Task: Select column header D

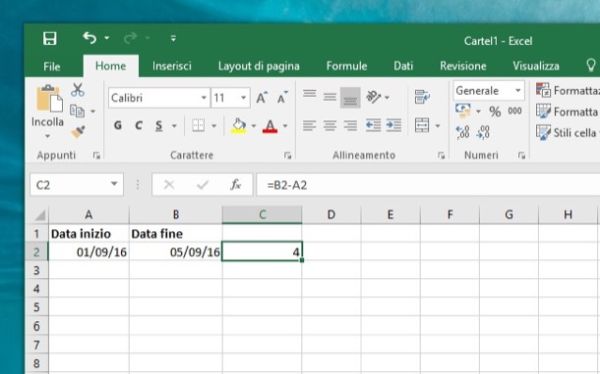Action: coord(331,214)
